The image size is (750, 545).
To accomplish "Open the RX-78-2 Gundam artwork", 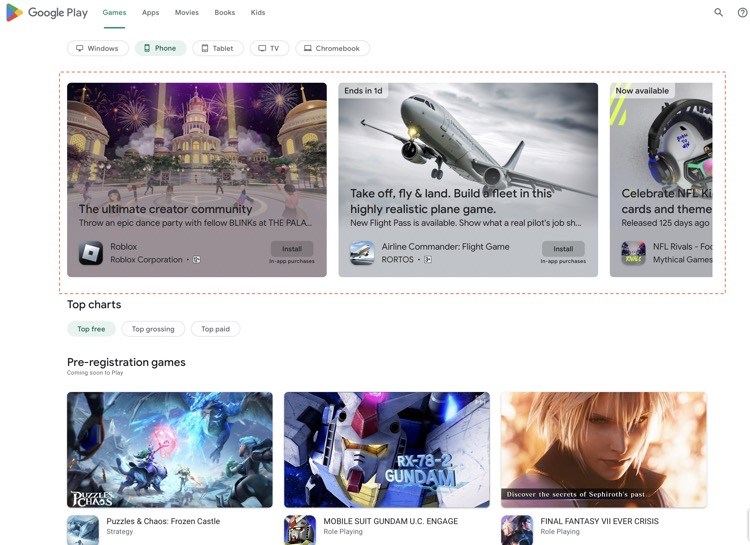I will tap(386, 450).
